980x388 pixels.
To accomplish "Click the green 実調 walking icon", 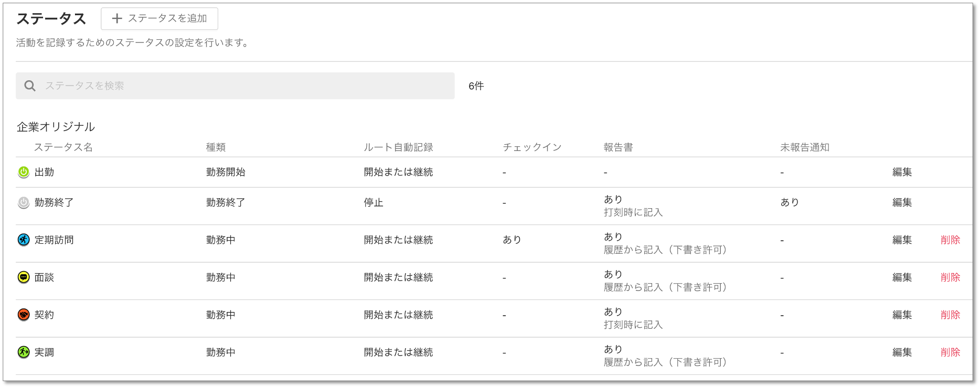I will pos(24,352).
